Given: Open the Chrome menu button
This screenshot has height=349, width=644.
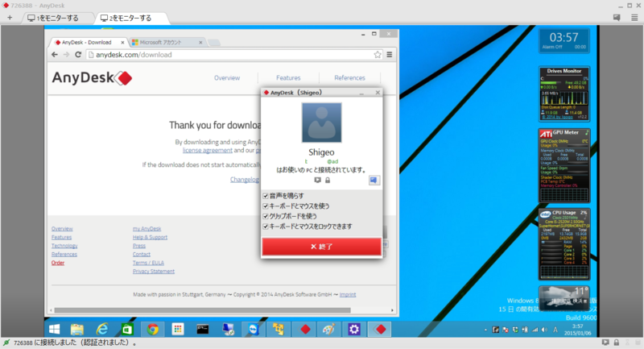Looking at the screenshot, I should [x=390, y=55].
